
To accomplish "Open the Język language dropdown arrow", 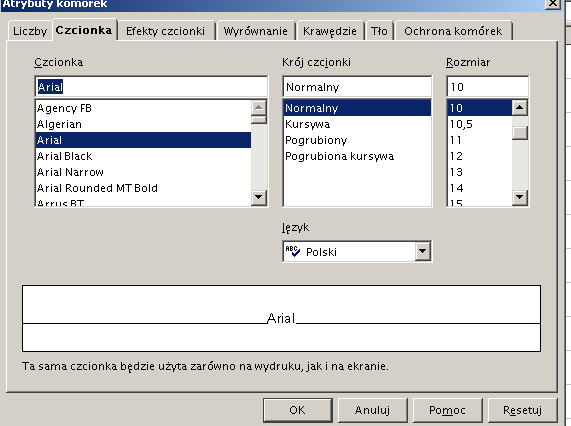I will 422,251.
